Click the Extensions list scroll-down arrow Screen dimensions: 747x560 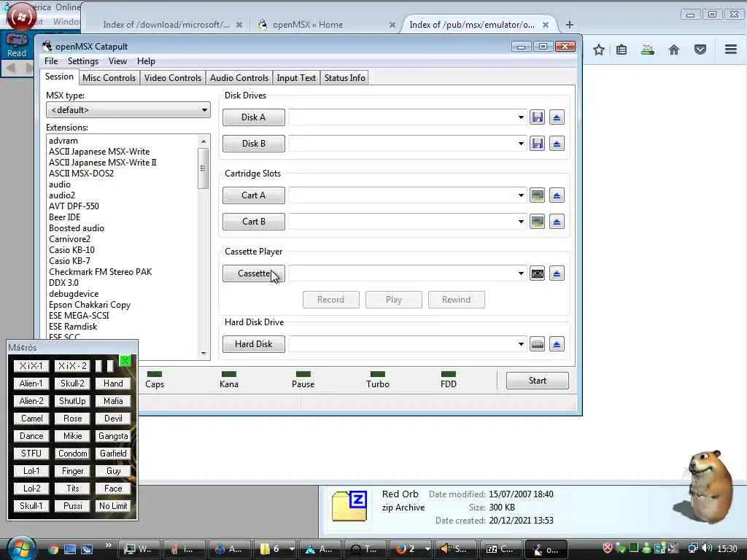(204, 354)
